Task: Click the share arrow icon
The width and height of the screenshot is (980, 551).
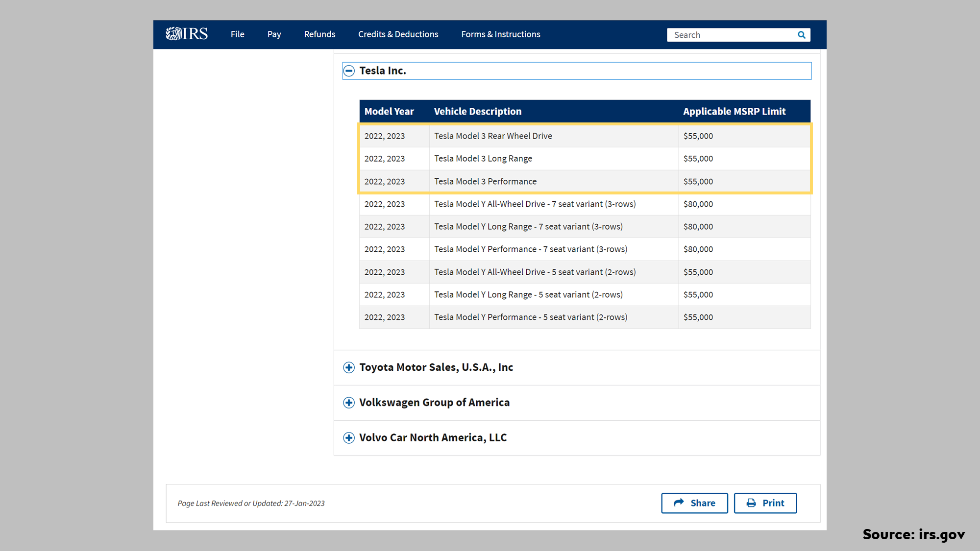Action: (679, 503)
